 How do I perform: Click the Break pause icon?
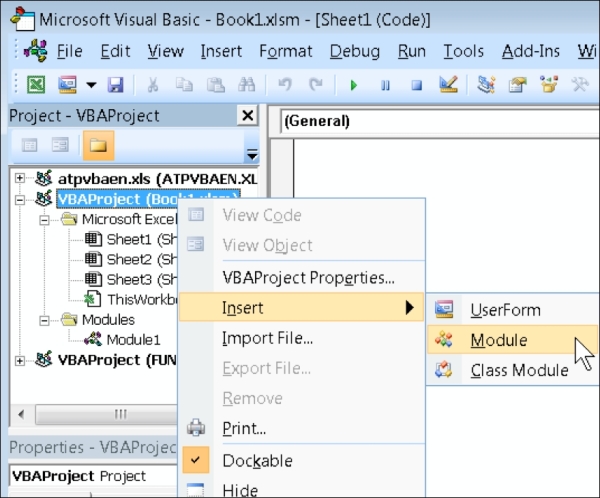coord(385,85)
